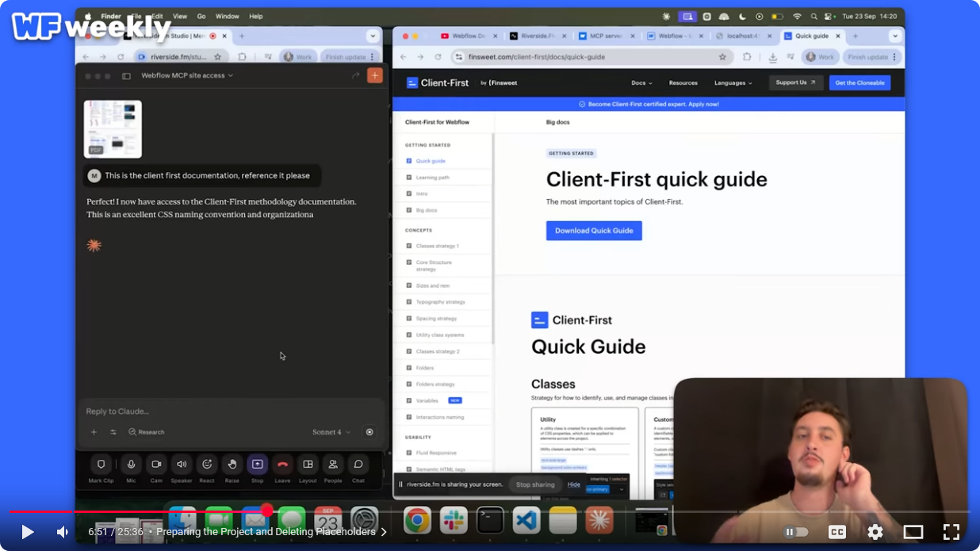Viewport: 980px width, 551px height.
Task: Open the Docs dropdown in Client-First nav
Action: [641, 82]
